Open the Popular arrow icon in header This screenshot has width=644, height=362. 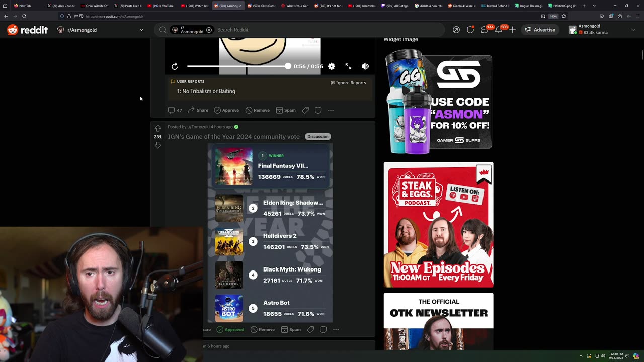(x=456, y=30)
